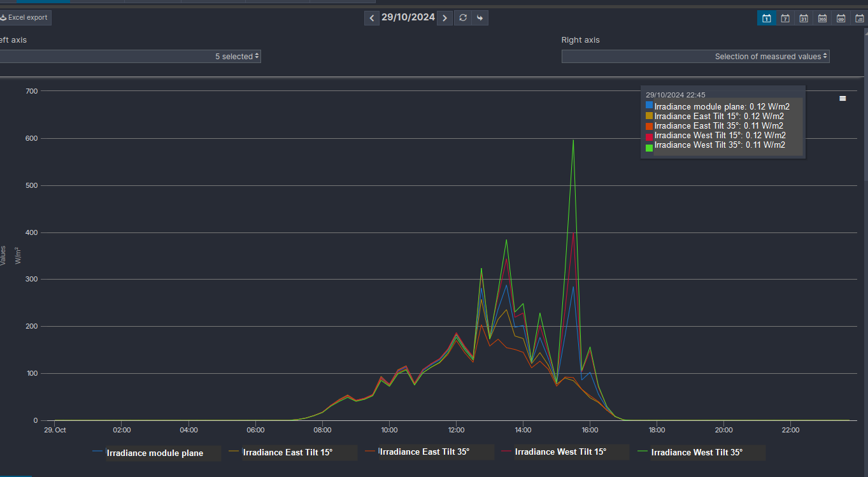Advance to the next day

pos(445,18)
